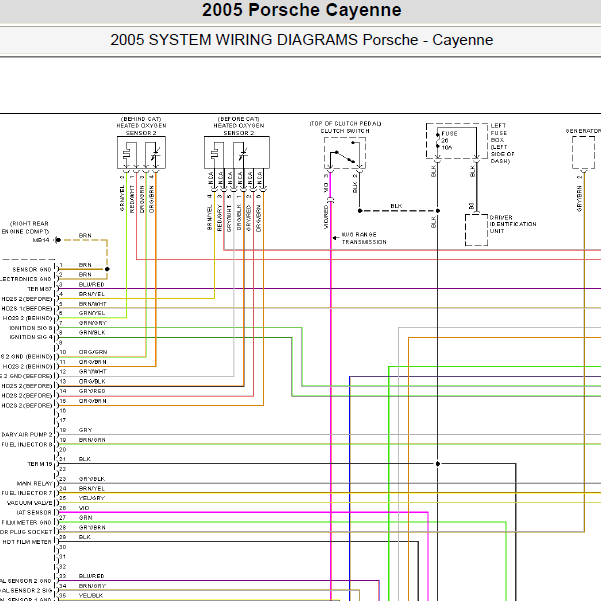Click the 'W/O RANGE TRANSMISSION' note
This screenshot has height=601, width=601.
364,238
